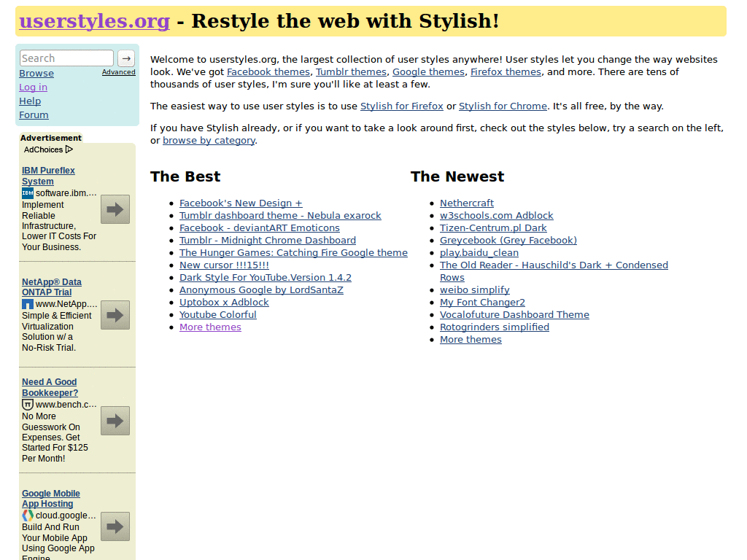
Task: Click More themes under The Best
Action: (x=210, y=327)
